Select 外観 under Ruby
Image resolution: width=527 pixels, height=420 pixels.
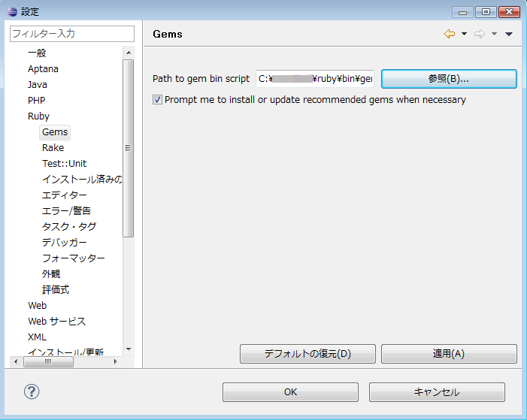coord(51,274)
